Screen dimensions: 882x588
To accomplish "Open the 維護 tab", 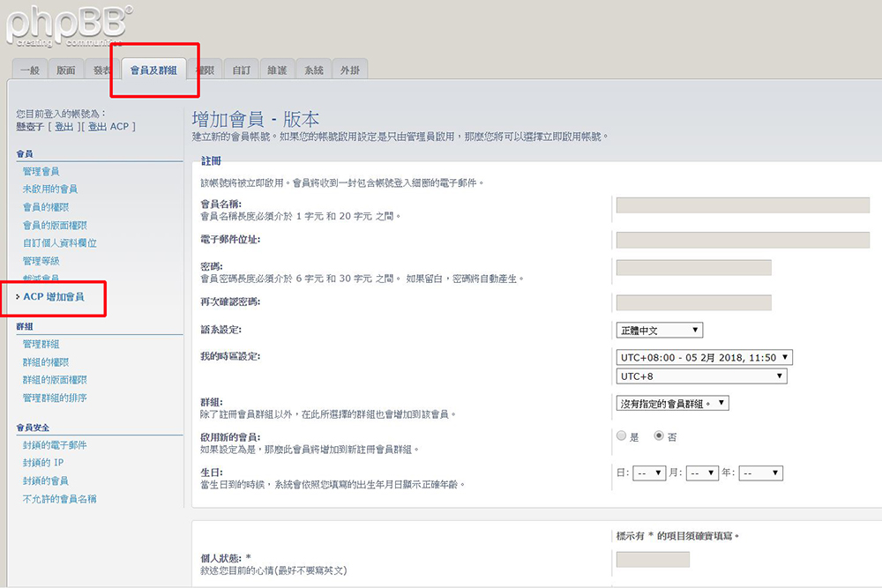I will pos(277,71).
